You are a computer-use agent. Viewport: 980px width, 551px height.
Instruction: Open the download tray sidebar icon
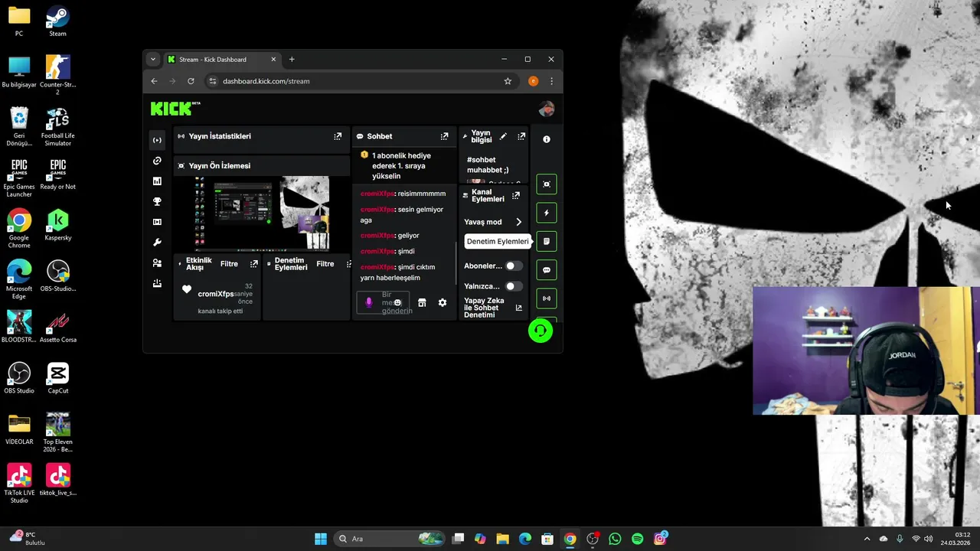(x=157, y=283)
